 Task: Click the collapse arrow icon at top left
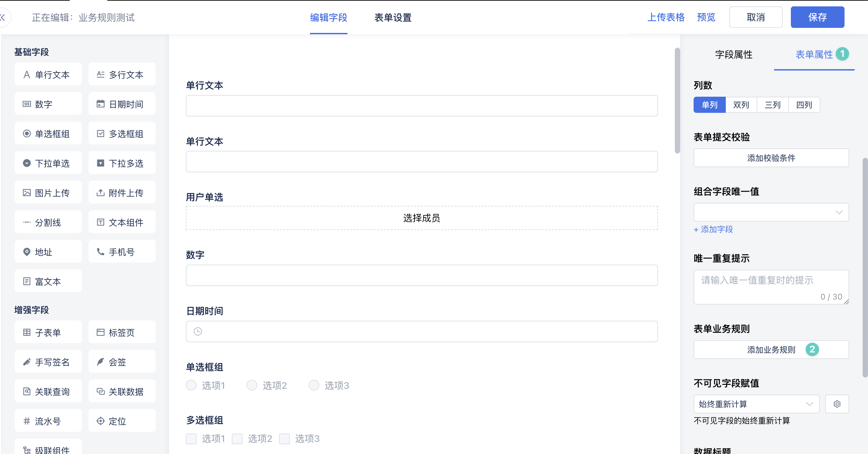tap(3, 17)
